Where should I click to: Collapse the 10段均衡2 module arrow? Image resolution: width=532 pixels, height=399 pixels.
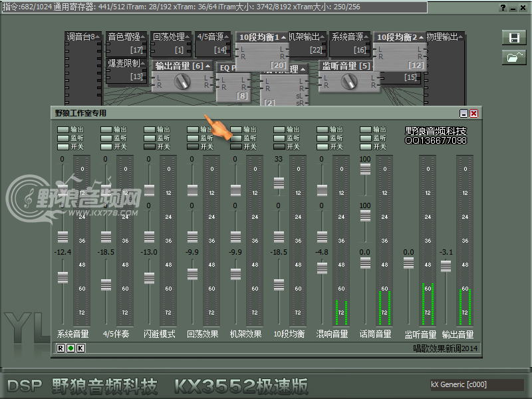coord(421,37)
